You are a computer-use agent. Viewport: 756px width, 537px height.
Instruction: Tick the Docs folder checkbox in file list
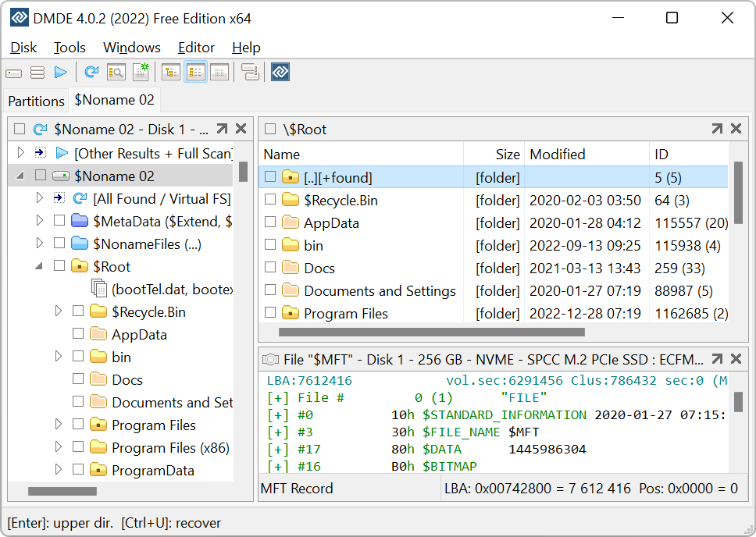[x=270, y=268]
